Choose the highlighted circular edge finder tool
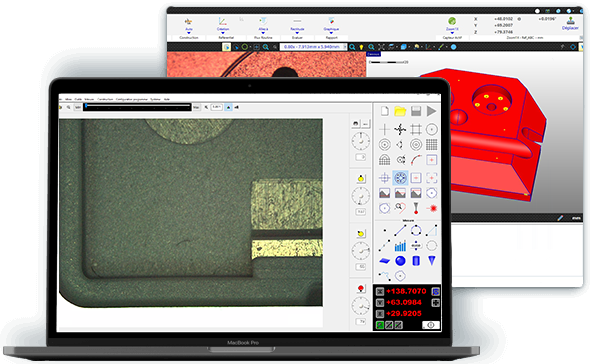 pyautogui.click(x=400, y=178)
